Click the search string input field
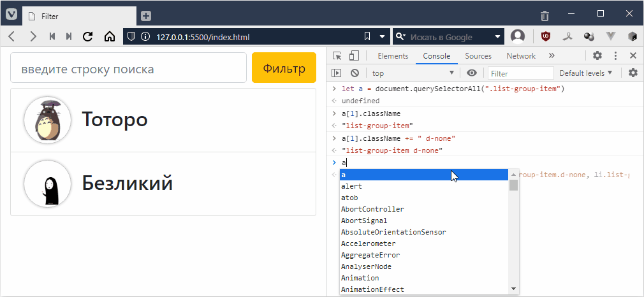644x297 pixels. click(x=128, y=68)
